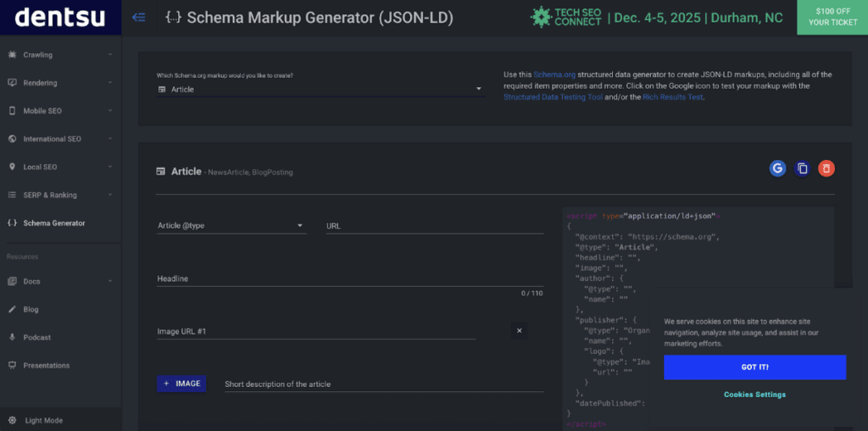The image size is (868, 431).
Task: Focus the URL input field
Action: [x=435, y=226]
